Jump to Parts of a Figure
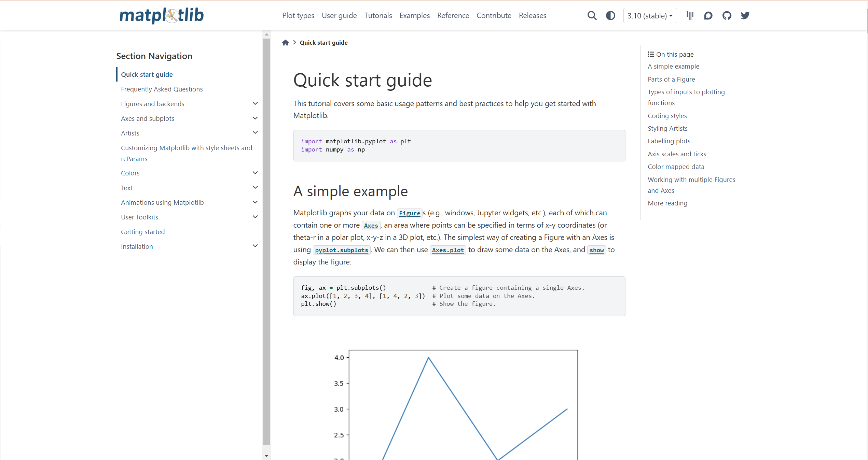868x460 pixels. [x=671, y=79]
